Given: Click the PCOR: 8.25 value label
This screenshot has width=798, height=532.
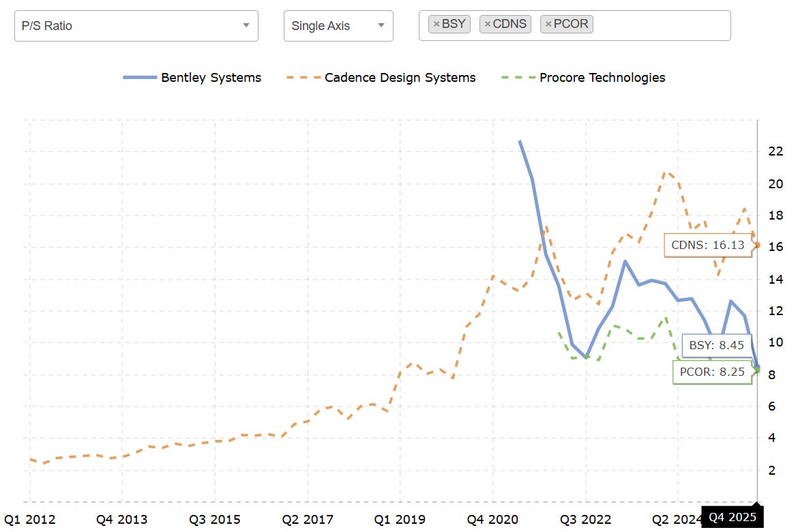Looking at the screenshot, I should coord(712,372).
